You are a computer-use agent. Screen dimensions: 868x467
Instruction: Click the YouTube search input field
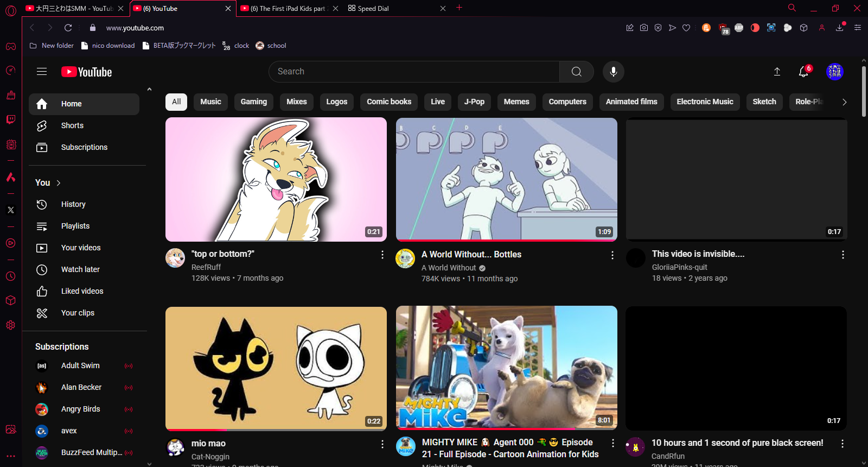pyautogui.click(x=414, y=72)
